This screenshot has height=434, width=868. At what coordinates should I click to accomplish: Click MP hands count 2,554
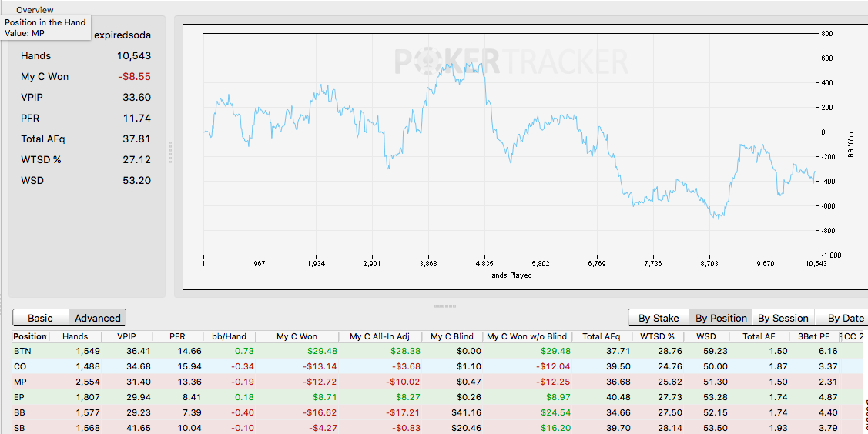(x=89, y=382)
